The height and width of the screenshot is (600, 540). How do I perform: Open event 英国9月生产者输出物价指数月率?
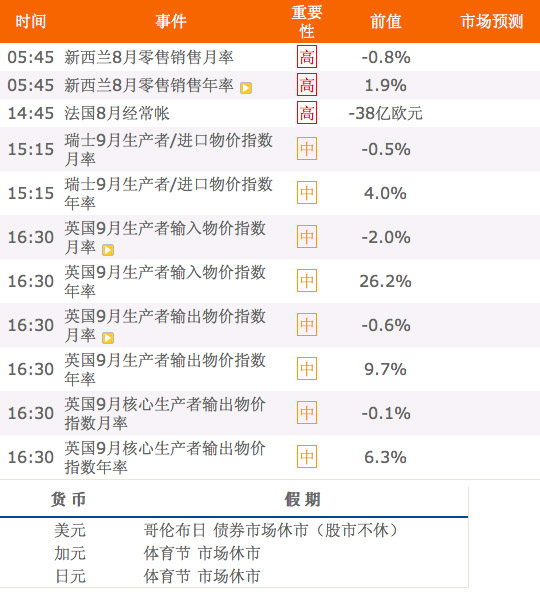(165, 325)
